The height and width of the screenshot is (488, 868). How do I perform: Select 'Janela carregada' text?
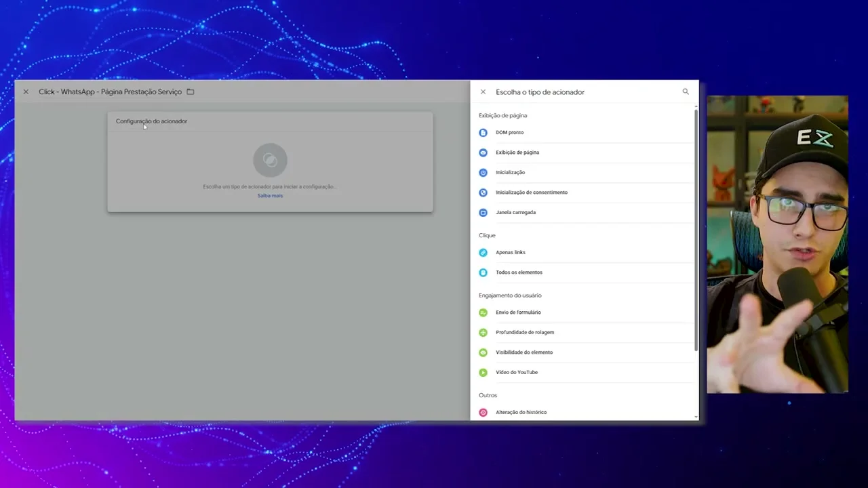(x=515, y=212)
